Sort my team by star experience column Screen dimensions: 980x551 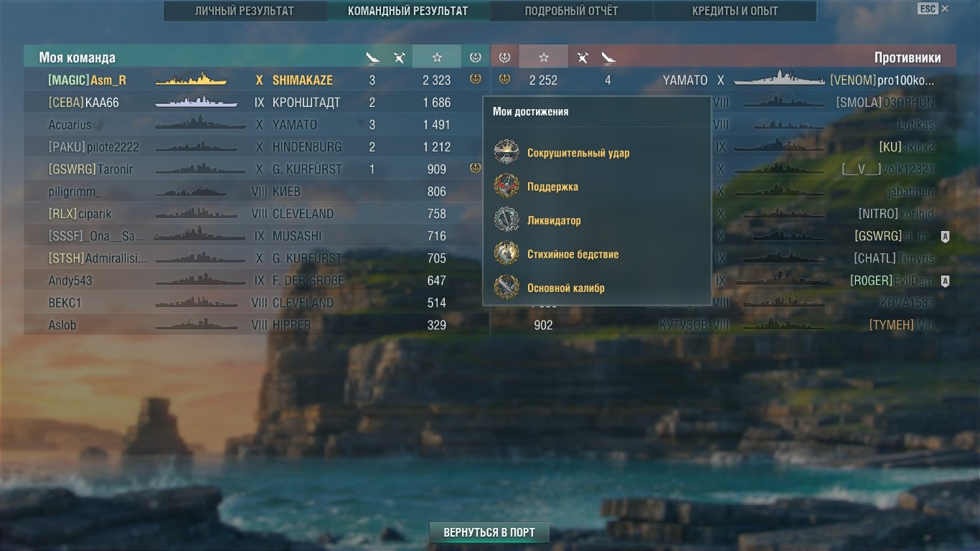437,57
